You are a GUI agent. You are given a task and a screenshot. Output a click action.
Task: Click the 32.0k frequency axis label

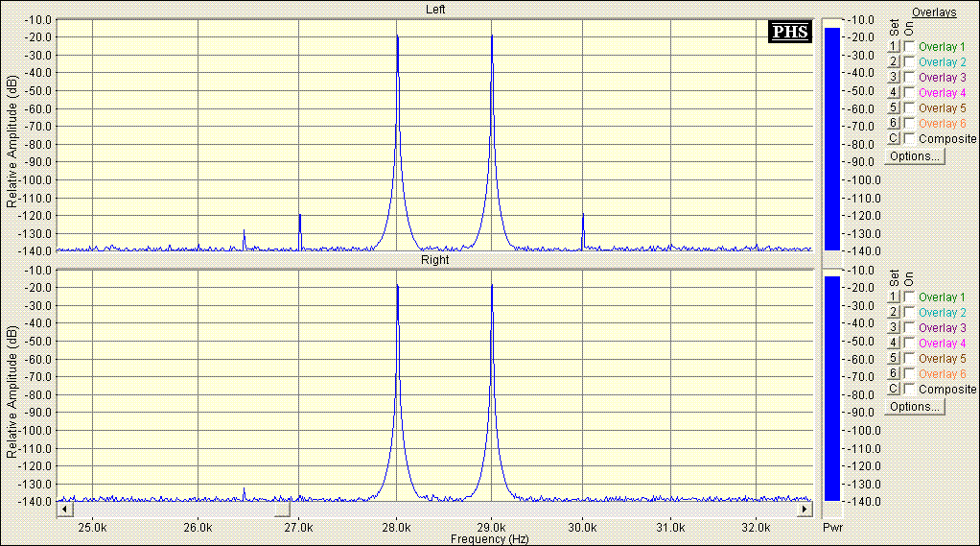coord(757,527)
